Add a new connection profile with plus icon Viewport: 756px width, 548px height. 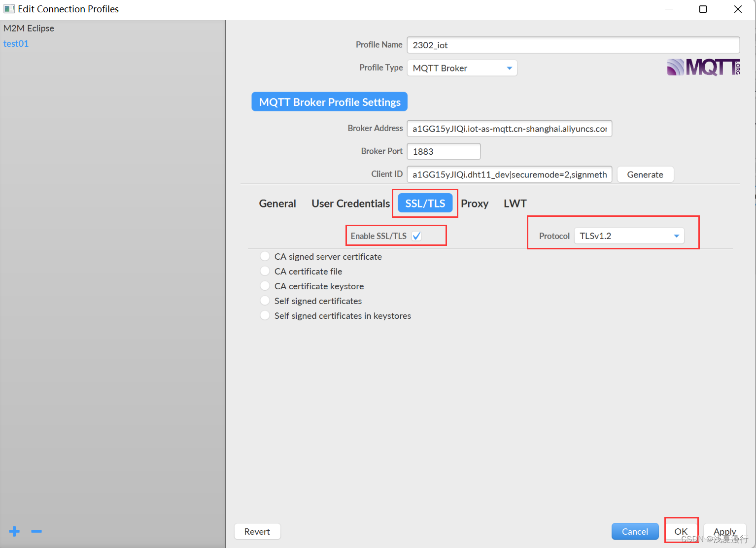14,531
